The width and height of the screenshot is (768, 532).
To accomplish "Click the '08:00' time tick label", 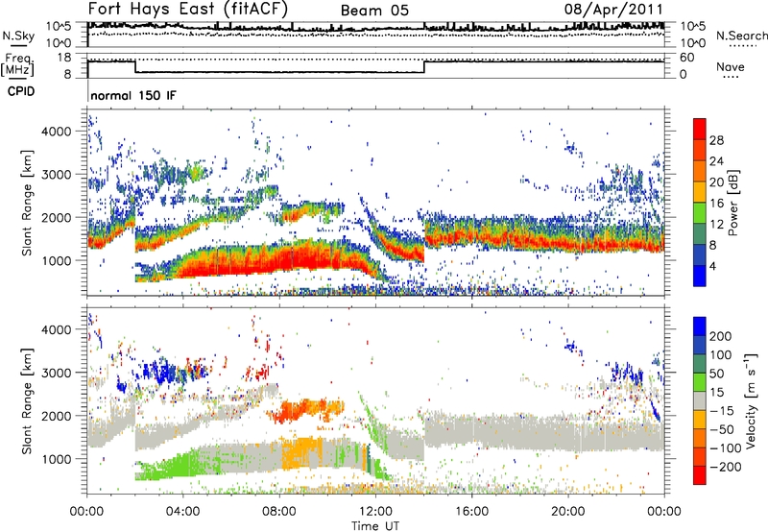I will tap(279, 512).
